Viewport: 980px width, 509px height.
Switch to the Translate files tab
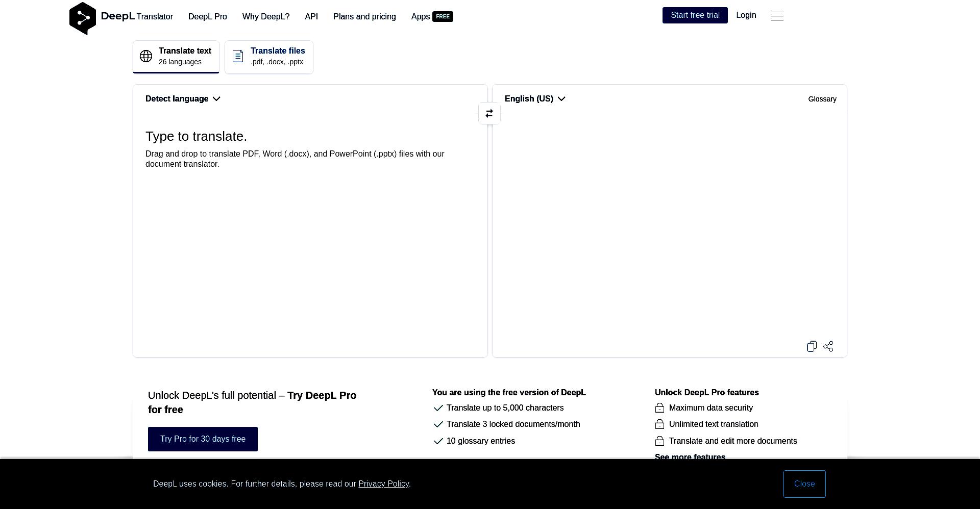coord(269,57)
